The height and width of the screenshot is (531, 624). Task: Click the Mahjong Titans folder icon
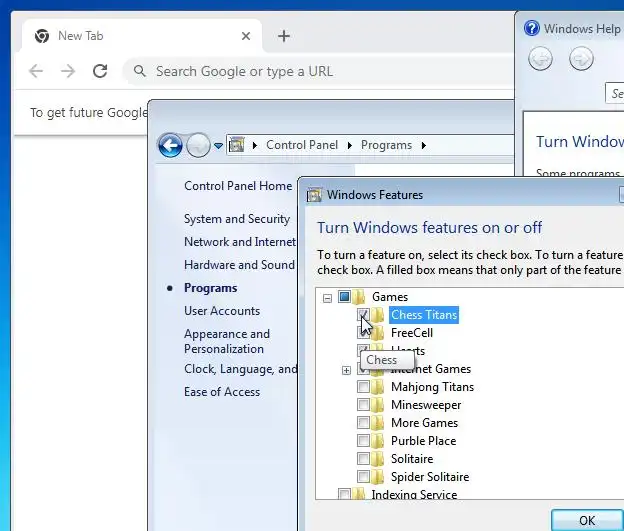click(x=378, y=387)
